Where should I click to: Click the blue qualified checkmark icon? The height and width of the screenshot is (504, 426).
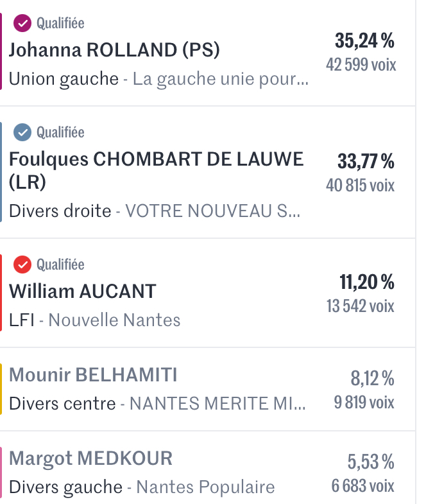(x=22, y=133)
